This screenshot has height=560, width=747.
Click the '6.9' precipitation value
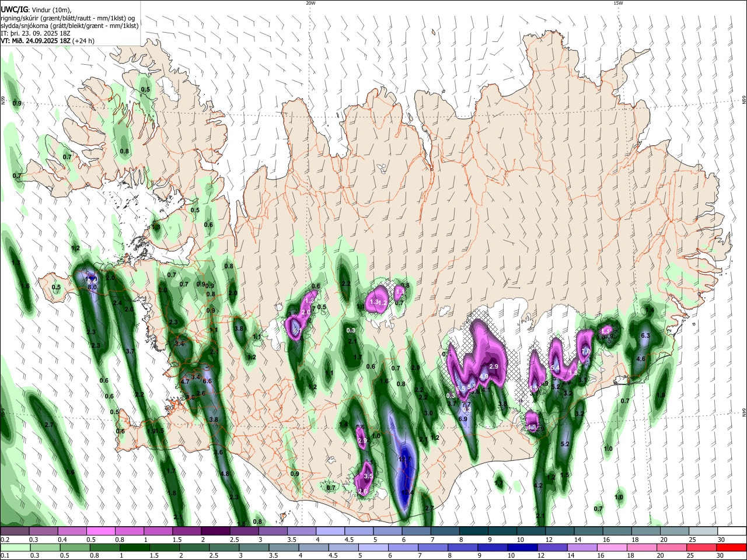point(463,419)
